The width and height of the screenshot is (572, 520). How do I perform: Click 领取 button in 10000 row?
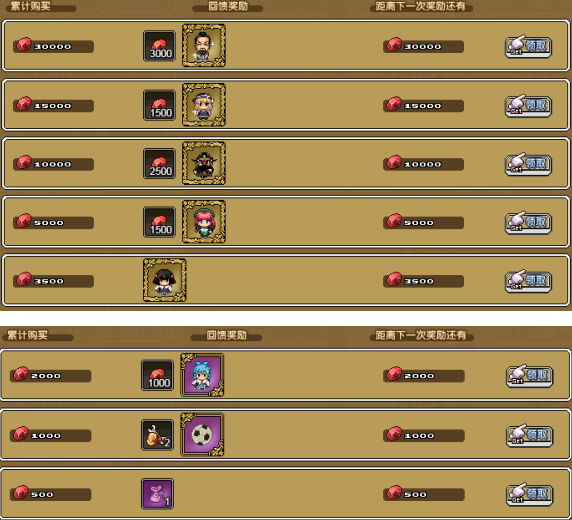pyautogui.click(x=528, y=164)
